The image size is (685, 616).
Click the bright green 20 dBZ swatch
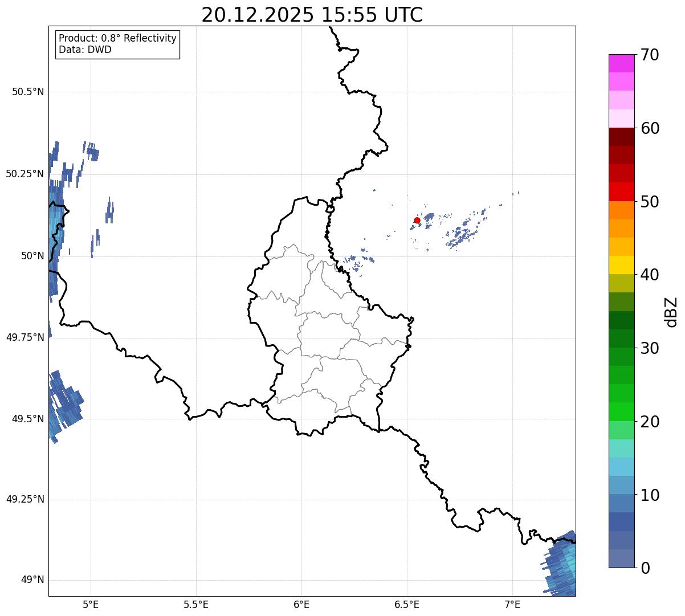[x=621, y=411]
